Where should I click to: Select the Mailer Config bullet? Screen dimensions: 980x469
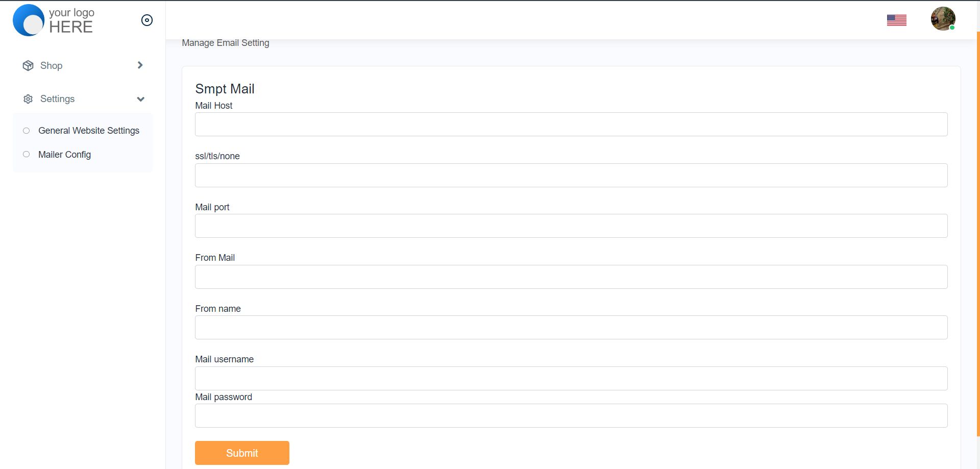pos(27,154)
